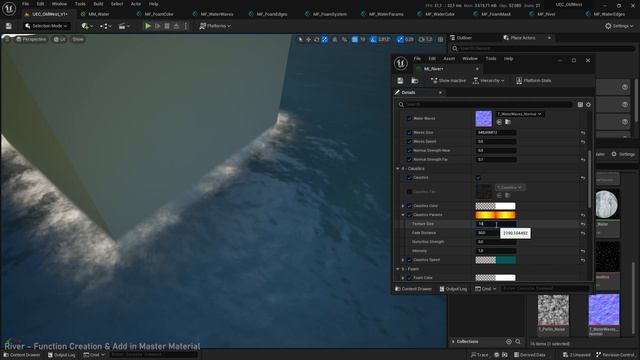Open Cmd dropdown in ML_River window

pyautogui.click(x=486, y=289)
